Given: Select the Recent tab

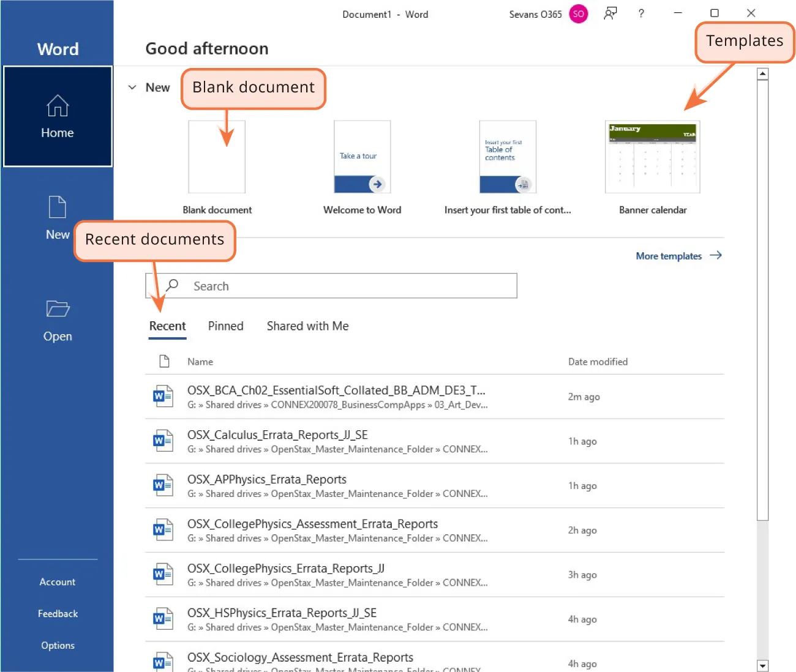Looking at the screenshot, I should [167, 326].
